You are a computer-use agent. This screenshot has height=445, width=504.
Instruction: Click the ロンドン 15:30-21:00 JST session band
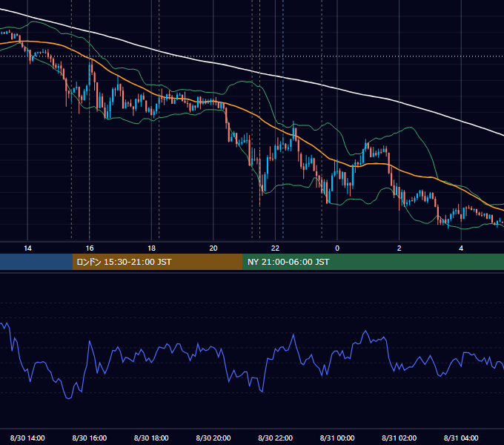[157, 262]
